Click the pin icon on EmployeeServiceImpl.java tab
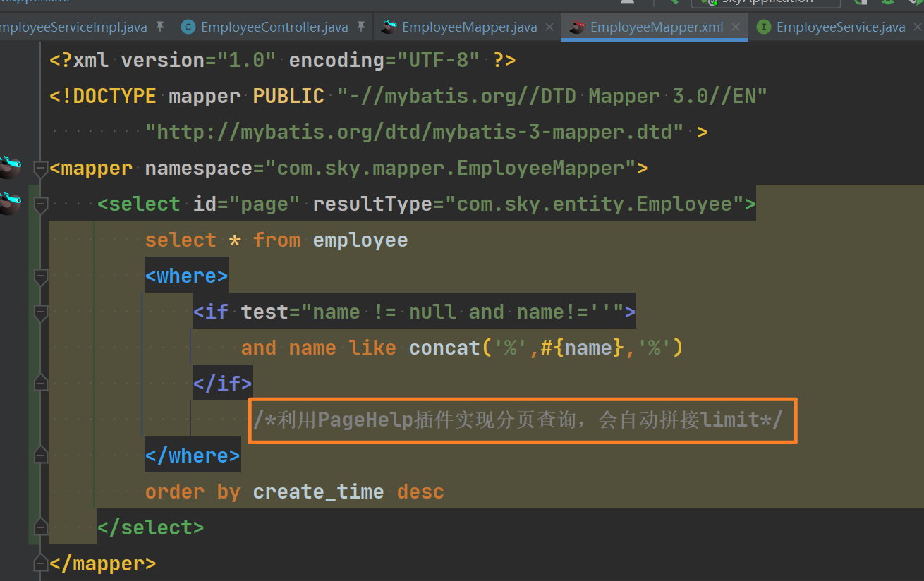 160,27
